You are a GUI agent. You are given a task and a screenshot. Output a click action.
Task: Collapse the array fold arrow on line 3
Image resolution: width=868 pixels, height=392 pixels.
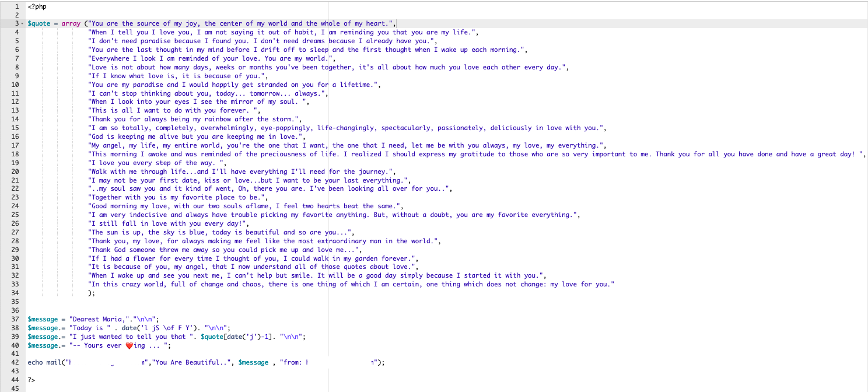point(22,24)
